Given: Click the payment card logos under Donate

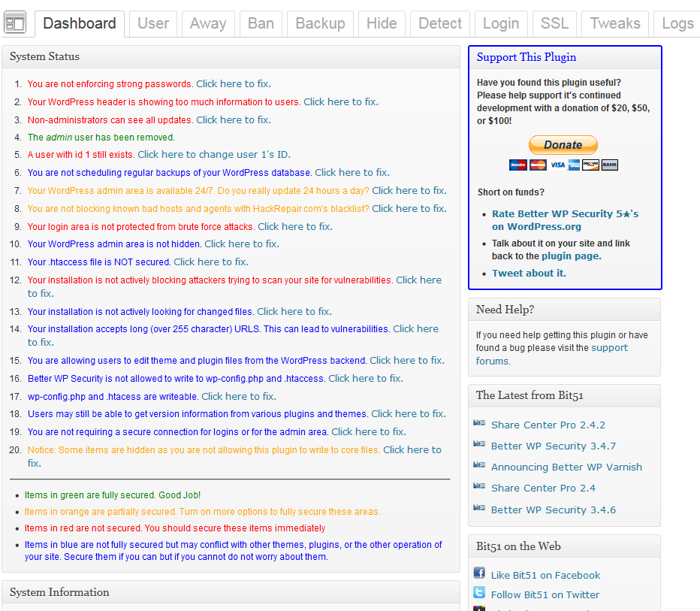Looking at the screenshot, I should coord(563,165).
